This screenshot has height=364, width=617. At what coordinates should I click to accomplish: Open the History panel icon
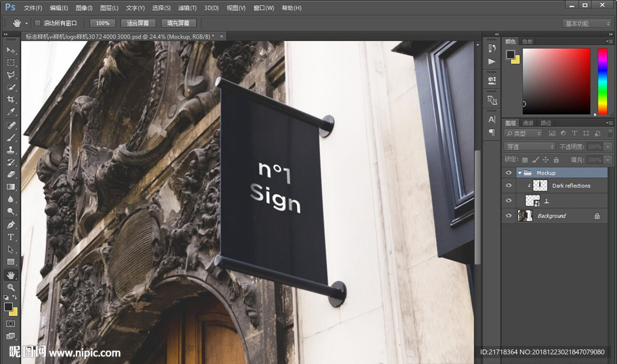[x=492, y=48]
